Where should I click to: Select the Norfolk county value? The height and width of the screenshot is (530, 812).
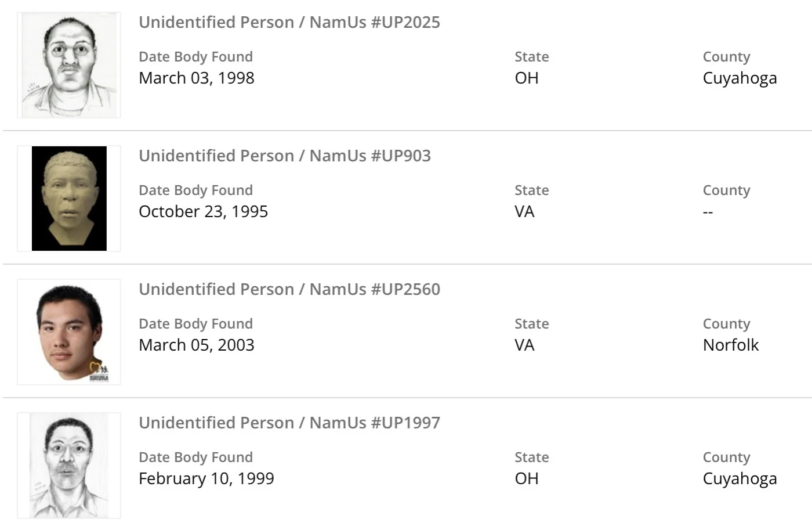(x=730, y=345)
